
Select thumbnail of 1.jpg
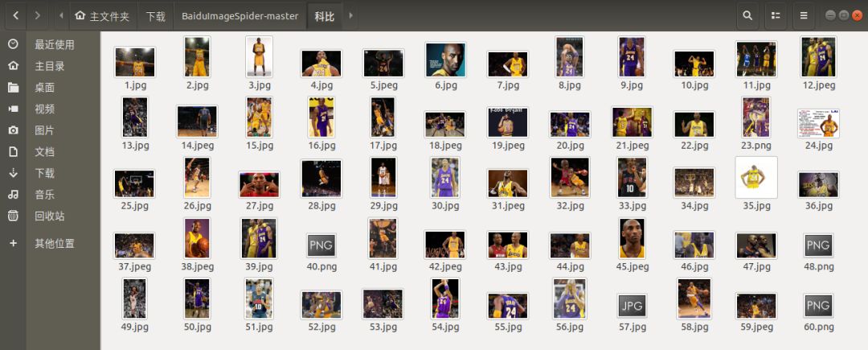pos(134,62)
